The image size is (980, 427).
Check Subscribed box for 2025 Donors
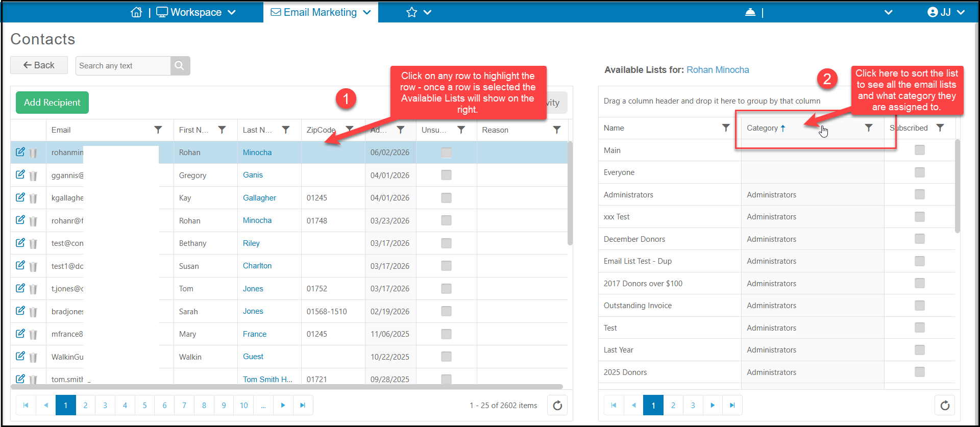pos(920,372)
